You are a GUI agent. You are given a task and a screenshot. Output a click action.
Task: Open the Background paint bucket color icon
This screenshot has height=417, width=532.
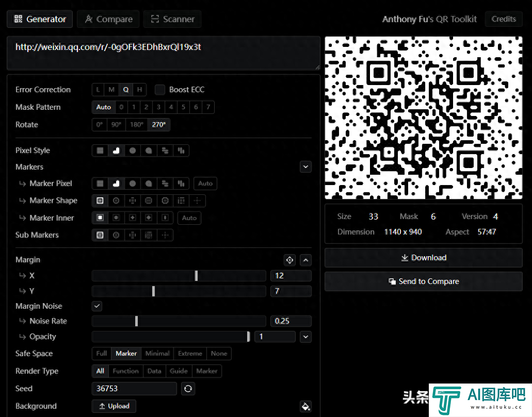[305, 406]
